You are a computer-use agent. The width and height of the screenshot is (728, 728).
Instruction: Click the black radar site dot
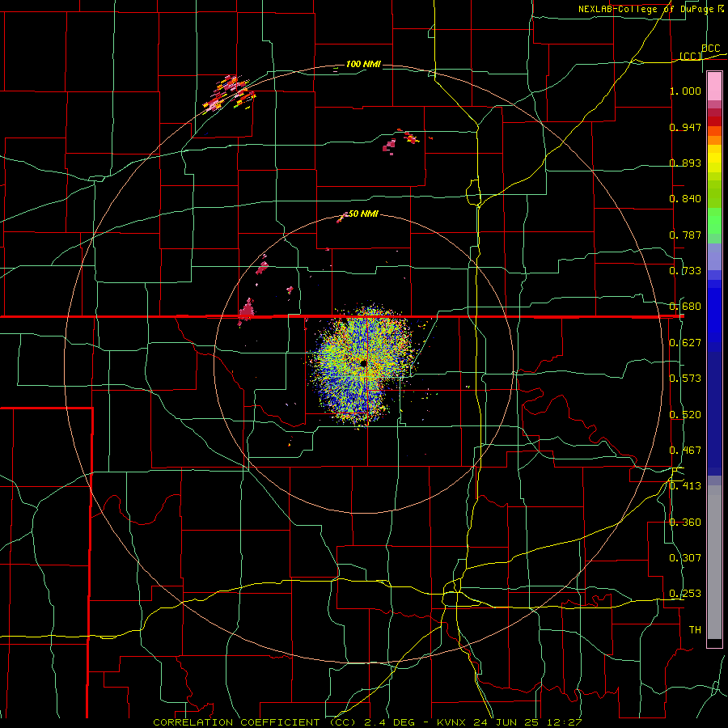363,363
